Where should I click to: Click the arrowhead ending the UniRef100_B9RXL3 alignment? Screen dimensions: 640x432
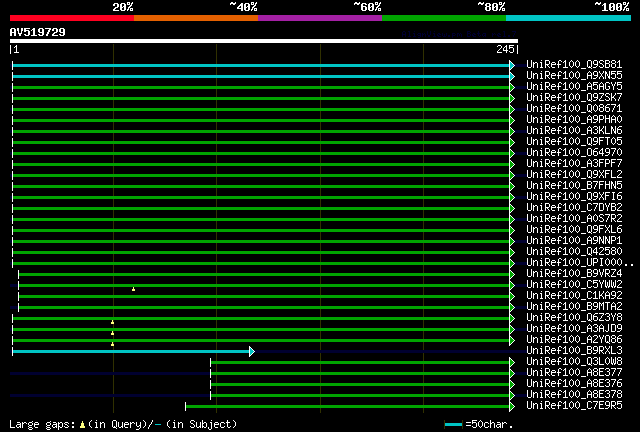252,351
